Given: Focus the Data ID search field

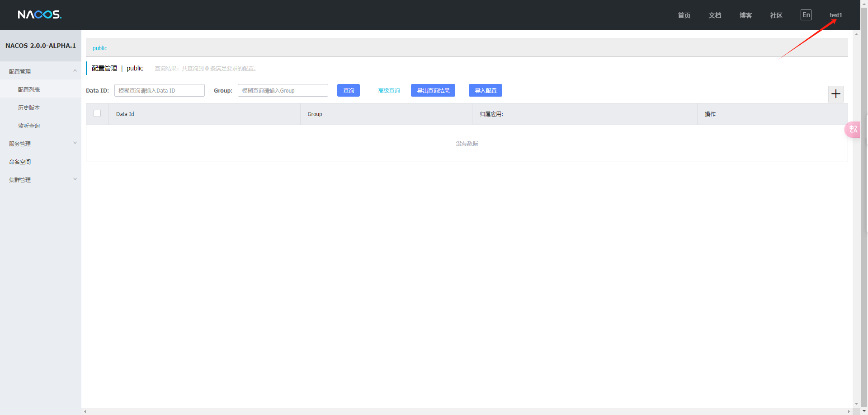Looking at the screenshot, I should [159, 90].
